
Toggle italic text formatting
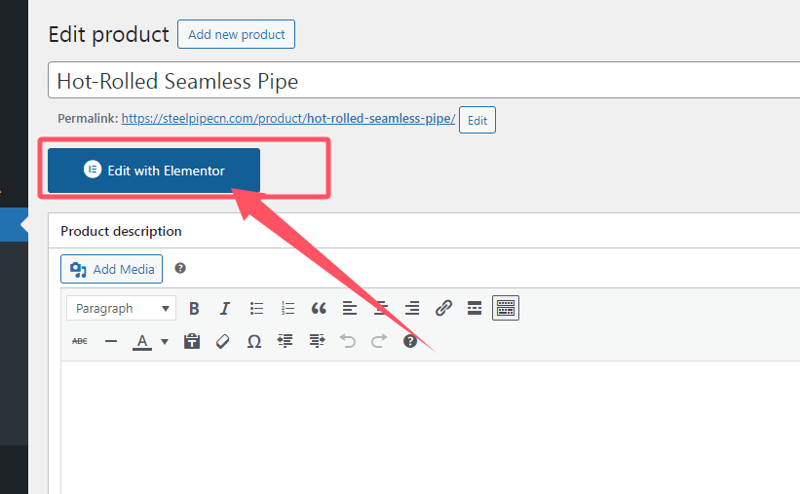(x=225, y=308)
